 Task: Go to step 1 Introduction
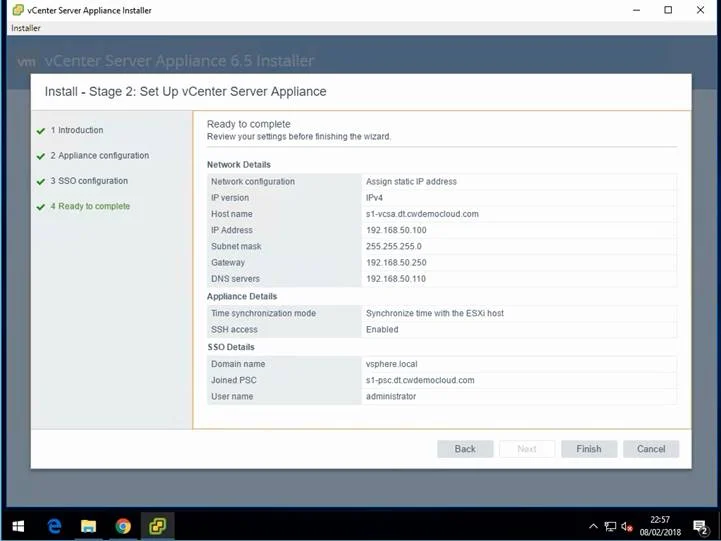[x=77, y=130]
